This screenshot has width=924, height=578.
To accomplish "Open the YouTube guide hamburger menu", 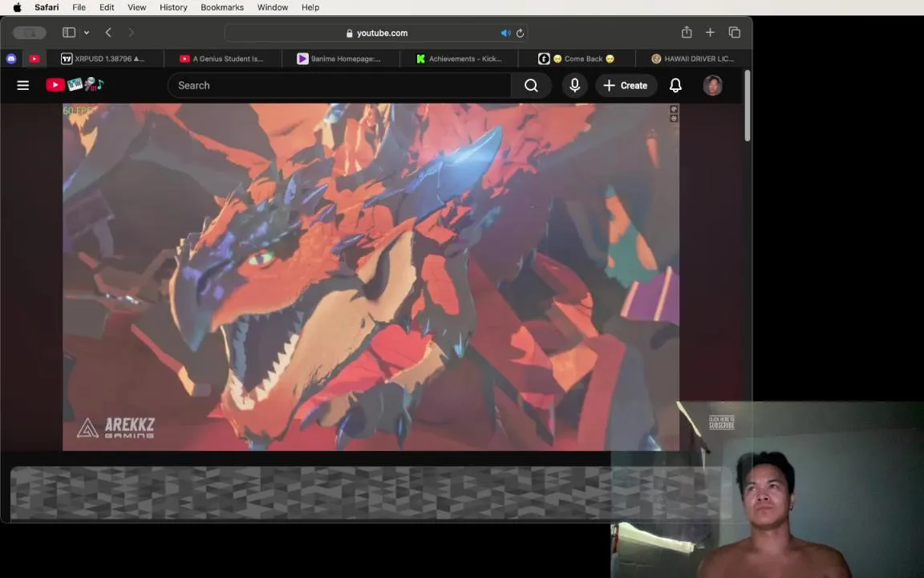I will tap(23, 86).
